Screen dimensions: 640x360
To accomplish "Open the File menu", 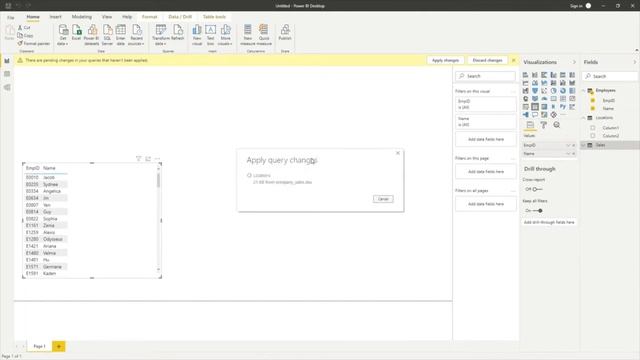I will [11, 17].
